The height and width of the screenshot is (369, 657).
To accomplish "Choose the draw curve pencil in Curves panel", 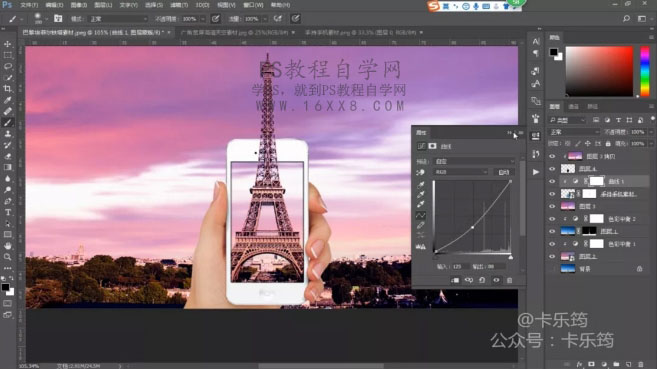I will [421, 226].
